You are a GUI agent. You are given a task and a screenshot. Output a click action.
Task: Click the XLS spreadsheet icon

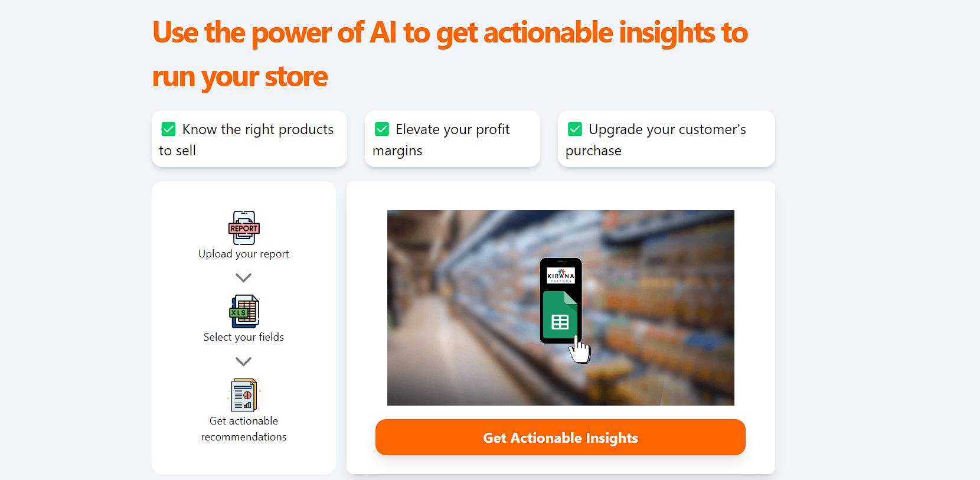244,311
